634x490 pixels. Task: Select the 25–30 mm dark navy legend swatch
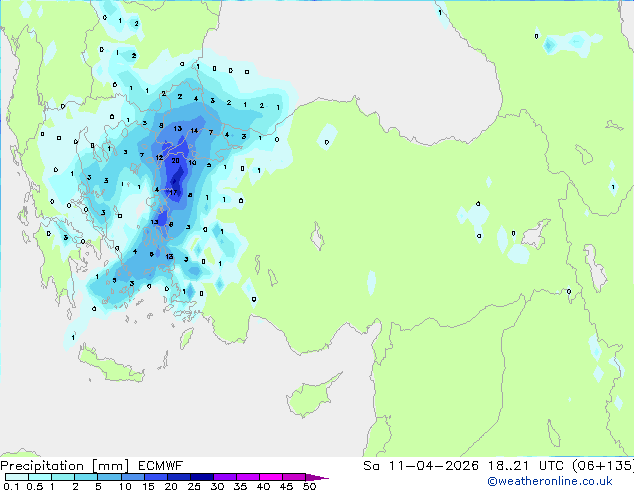pyautogui.click(x=201, y=477)
